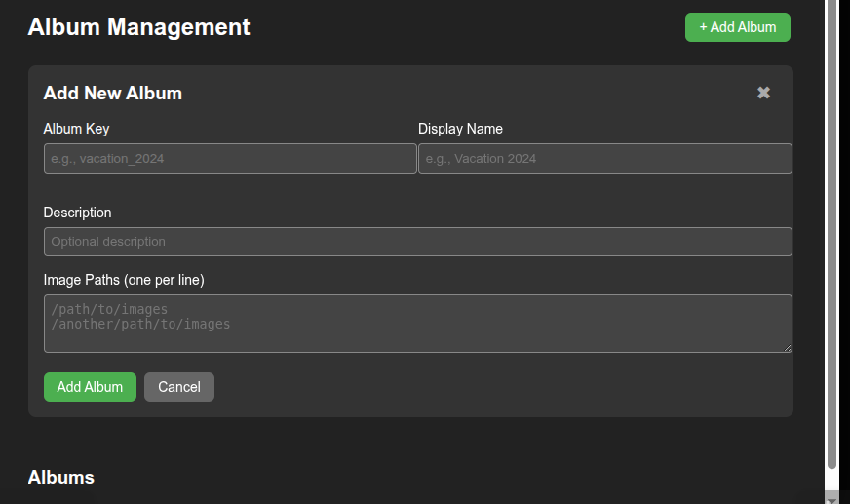Click the Display Name label

click(x=460, y=129)
